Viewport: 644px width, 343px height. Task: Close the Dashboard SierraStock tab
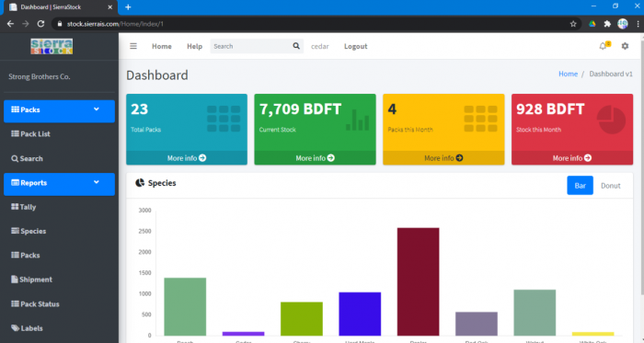coord(109,7)
